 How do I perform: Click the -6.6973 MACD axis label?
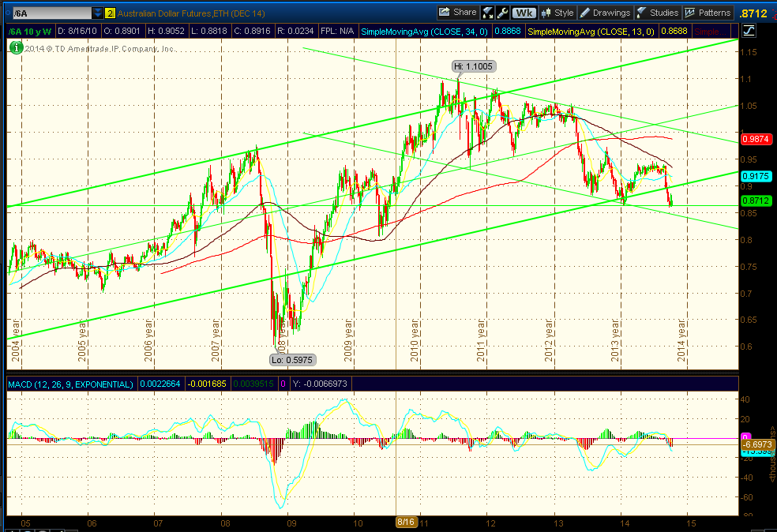(757, 444)
